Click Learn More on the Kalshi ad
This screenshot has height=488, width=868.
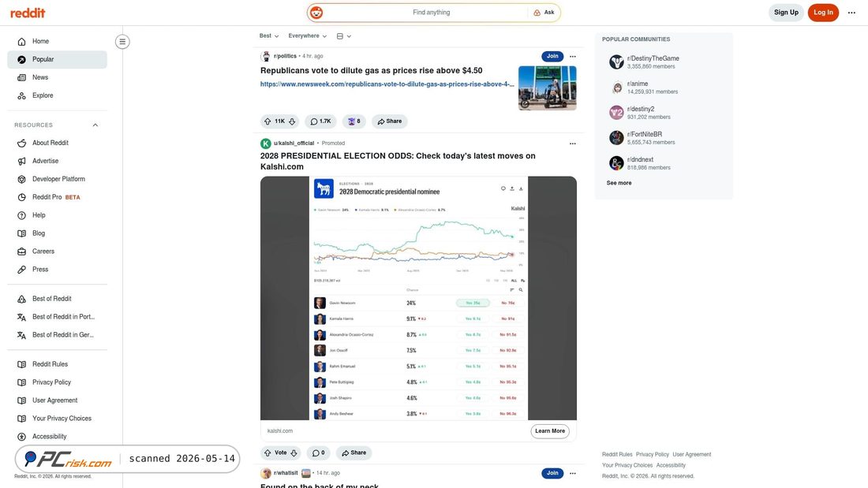coord(550,431)
